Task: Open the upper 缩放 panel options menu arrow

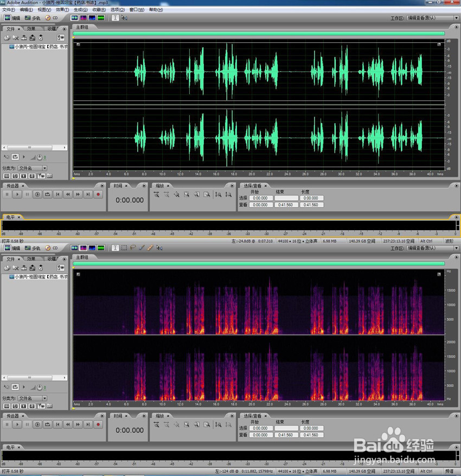Action: (x=232, y=186)
